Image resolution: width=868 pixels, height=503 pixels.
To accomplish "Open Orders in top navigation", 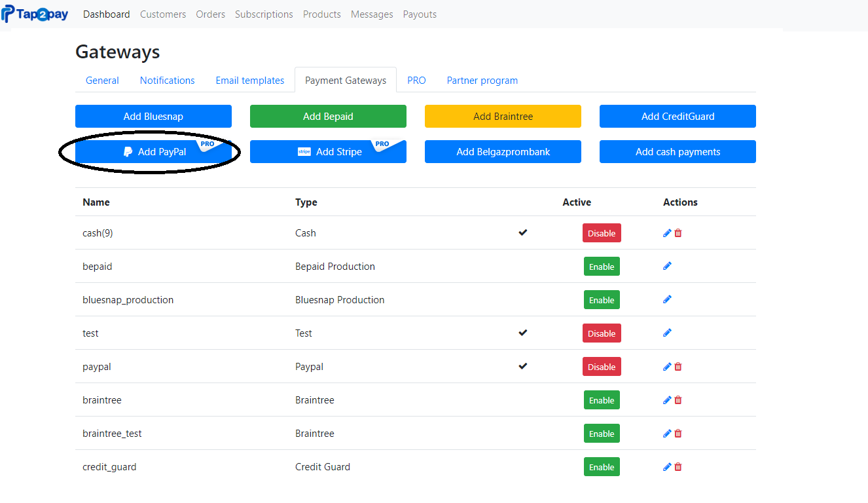I will point(211,14).
